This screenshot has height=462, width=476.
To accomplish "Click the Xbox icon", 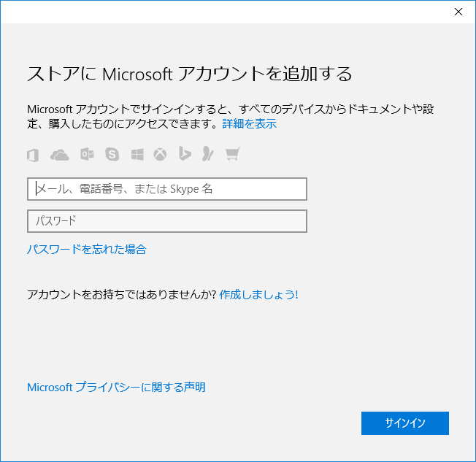I will coord(160,155).
